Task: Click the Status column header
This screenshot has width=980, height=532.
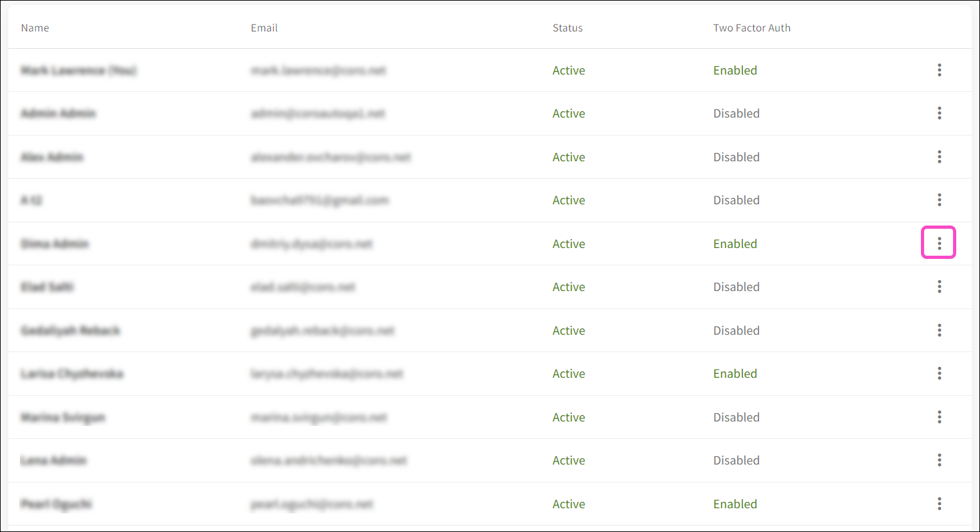Action: 568,28
